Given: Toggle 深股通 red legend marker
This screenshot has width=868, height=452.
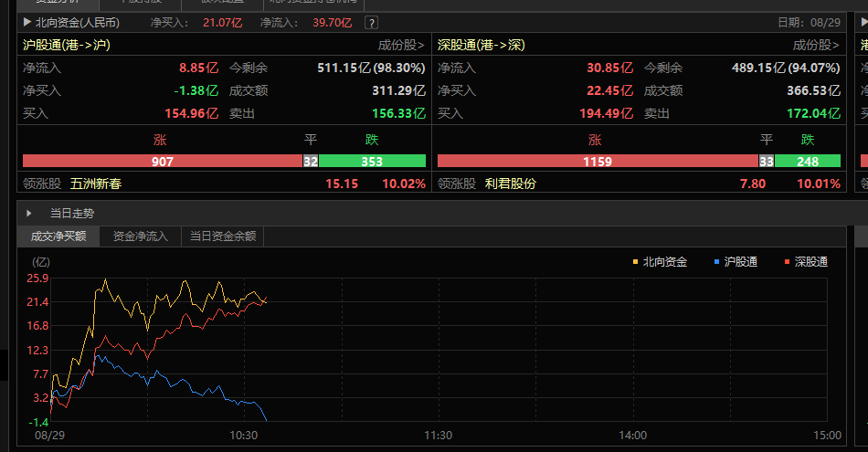Looking at the screenshot, I should click(x=788, y=262).
